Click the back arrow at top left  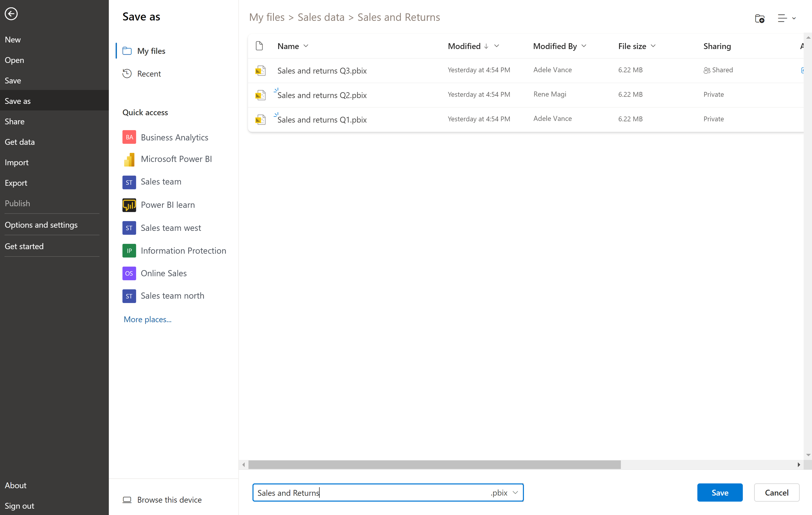[x=11, y=14]
